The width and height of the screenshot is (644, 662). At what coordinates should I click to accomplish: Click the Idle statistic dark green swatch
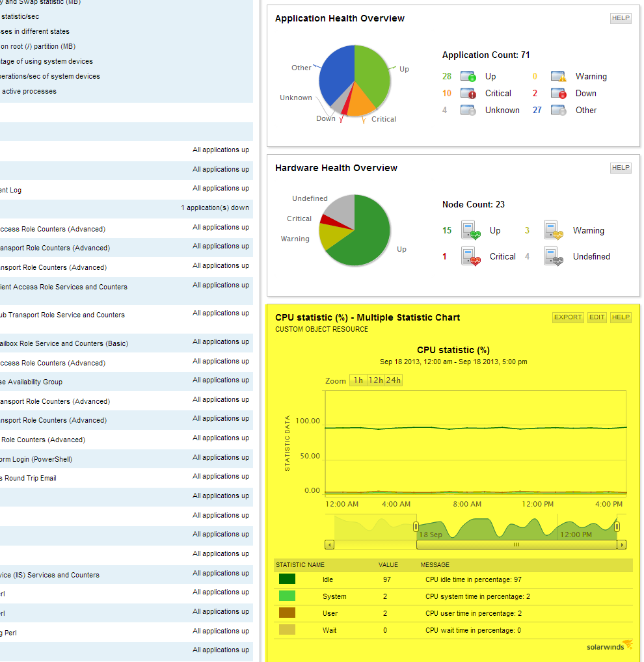[287, 579]
